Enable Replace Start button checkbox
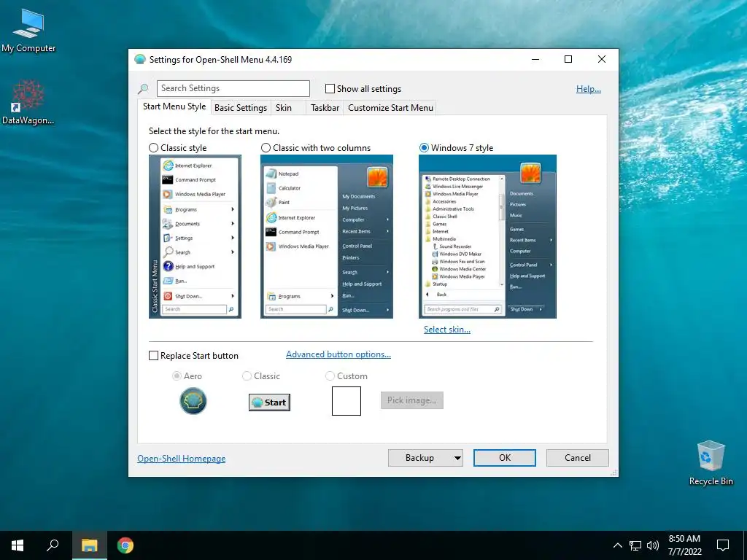Screen dimensions: 747x560 (153, 356)
